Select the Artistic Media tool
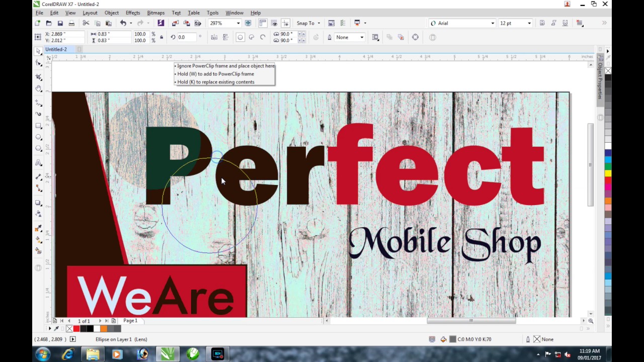The image size is (644, 362). (38, 114)
